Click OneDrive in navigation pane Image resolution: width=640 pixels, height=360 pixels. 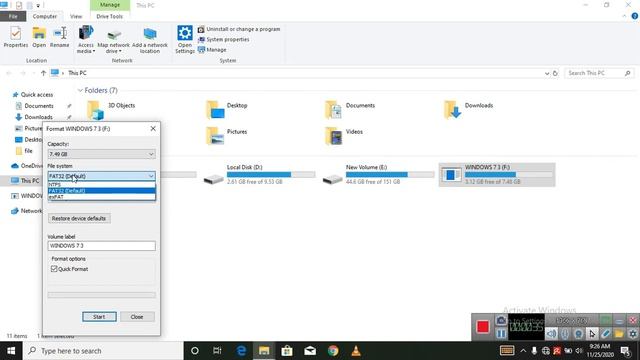[x=27, y=166]
